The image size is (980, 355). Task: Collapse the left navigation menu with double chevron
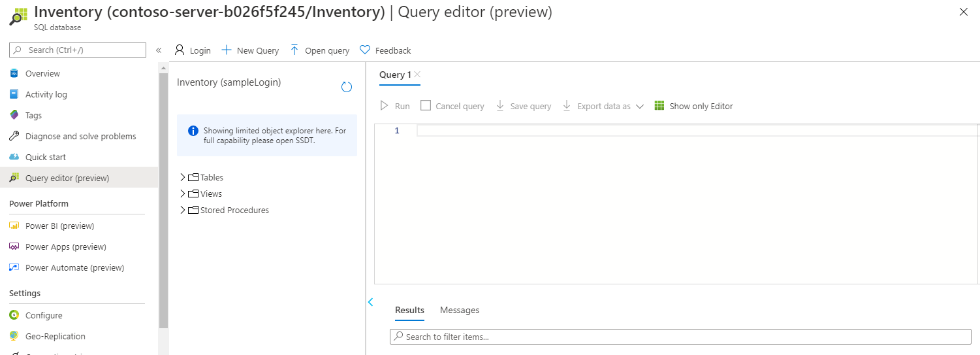(159, 50)
